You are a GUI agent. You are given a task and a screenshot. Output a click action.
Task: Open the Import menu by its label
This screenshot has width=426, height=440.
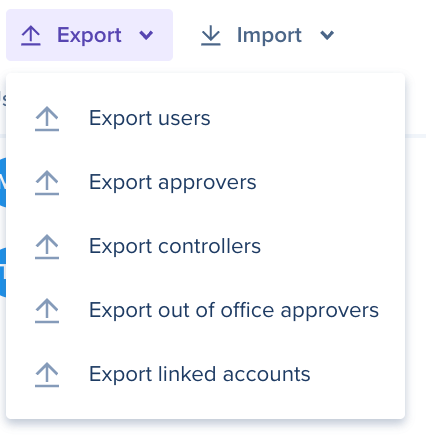click(x=269, y=35)
